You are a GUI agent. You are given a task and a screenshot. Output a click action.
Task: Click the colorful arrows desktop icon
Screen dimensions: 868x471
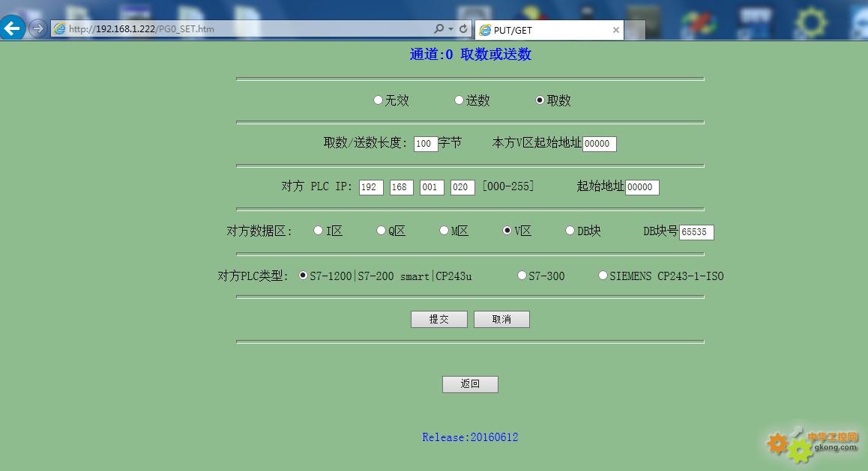[699, 25]
